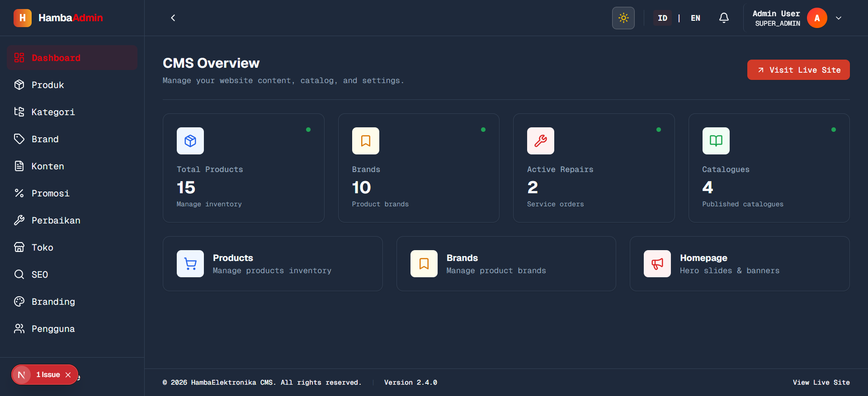Switch language to EN
Image resolution: width=868 pixels, height=396 pixels.
pos(695,18)
